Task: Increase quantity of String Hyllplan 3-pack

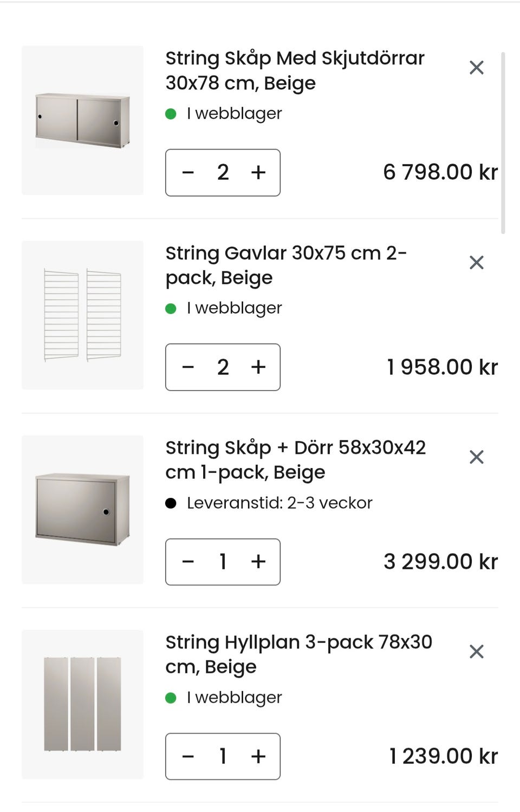Action: (258, 756)
